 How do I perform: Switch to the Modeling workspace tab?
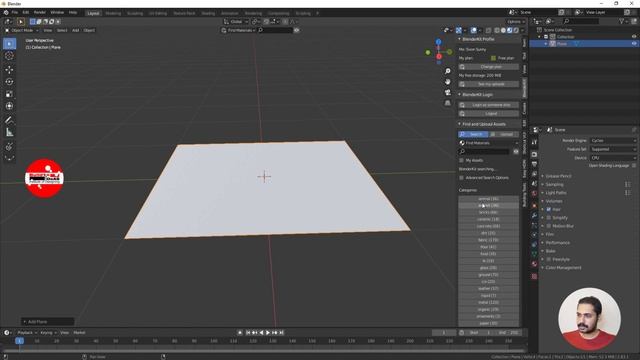point(113,13)
